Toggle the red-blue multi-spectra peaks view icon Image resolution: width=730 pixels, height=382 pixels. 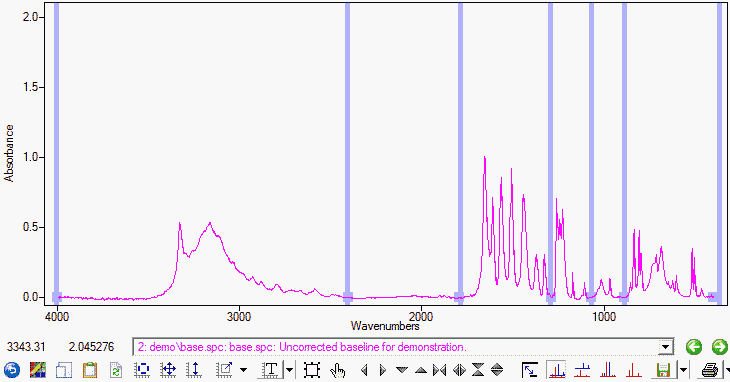pyautogui.click(x=608, y=370)
